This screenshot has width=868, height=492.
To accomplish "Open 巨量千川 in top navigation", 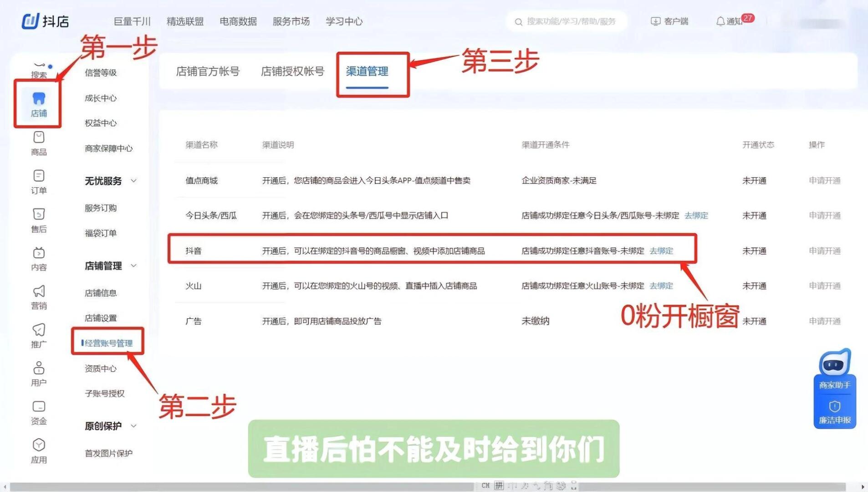I will [132, 21].
